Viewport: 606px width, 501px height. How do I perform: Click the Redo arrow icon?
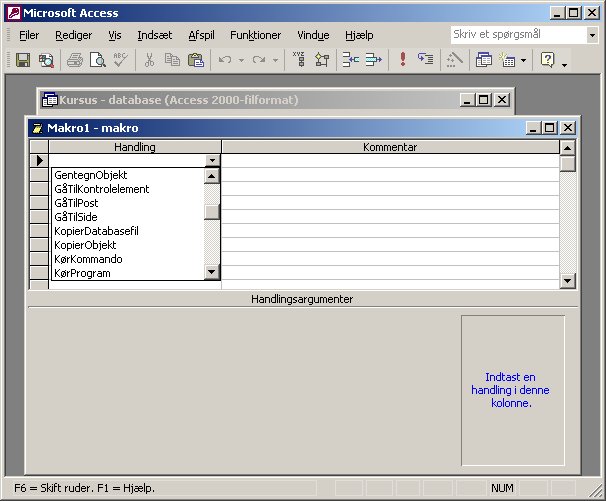(x=259, y=60)
